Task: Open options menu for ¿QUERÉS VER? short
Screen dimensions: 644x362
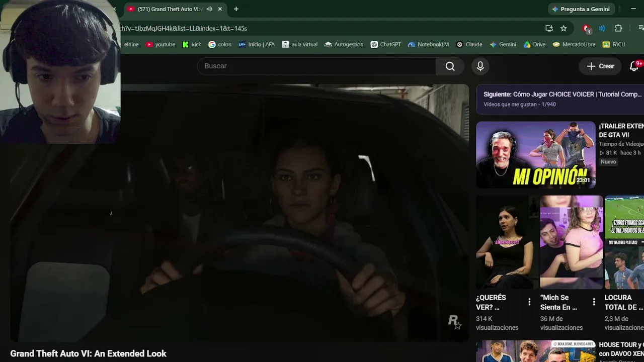Action: (x=529, y=302)
